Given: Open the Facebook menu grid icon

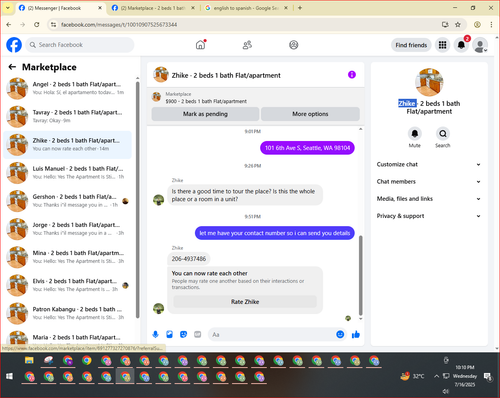Looking at the screenshot, I should (442, 45).
